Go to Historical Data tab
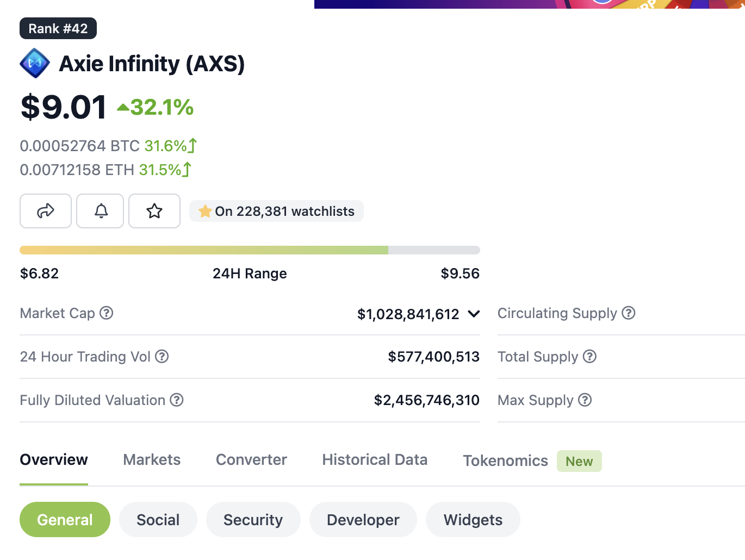The height and width of the screenshot is (560, 745). click(375, 460)
